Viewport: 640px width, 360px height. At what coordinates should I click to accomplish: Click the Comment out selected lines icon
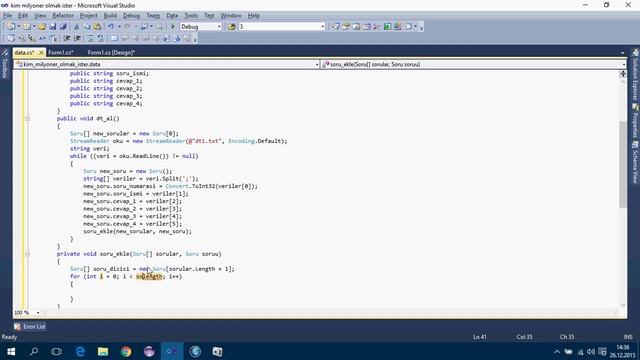[x=90, y=38]
